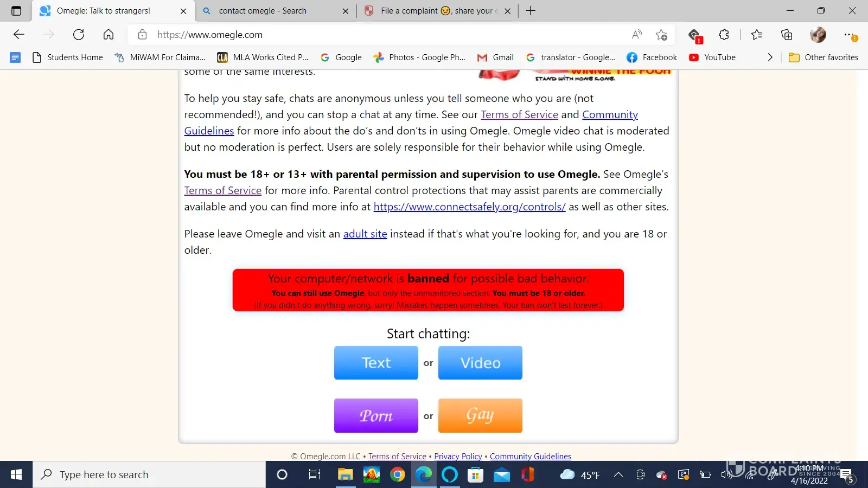Open the Mail app on the taskbar

(502, 475)
